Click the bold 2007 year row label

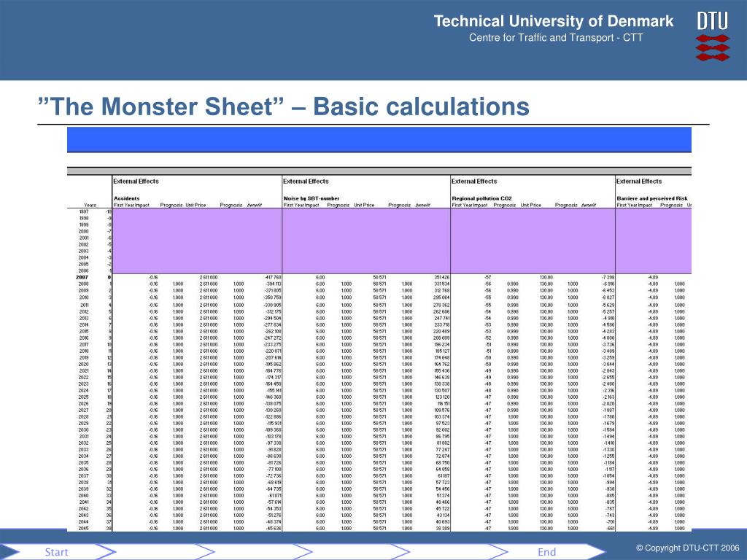coord(82,277)
